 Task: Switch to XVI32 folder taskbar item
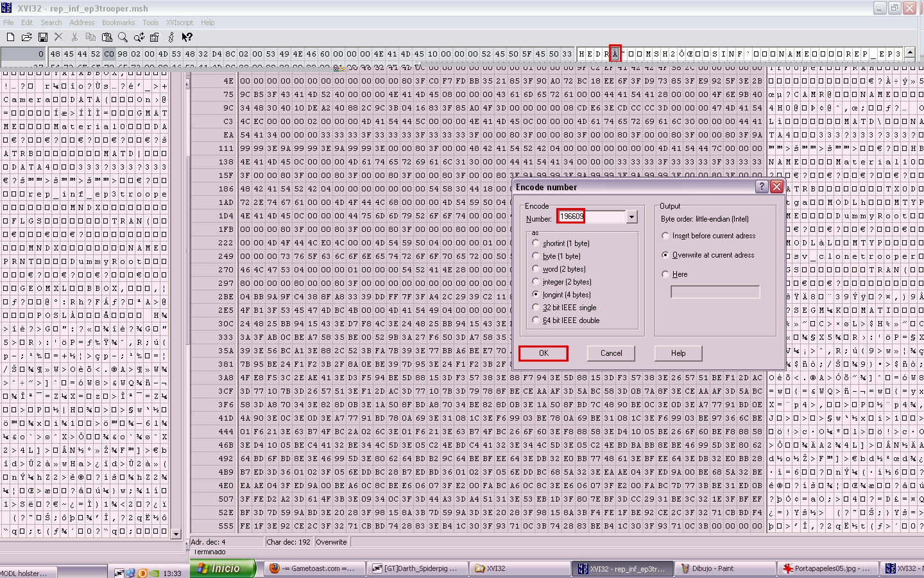(520, 568)
